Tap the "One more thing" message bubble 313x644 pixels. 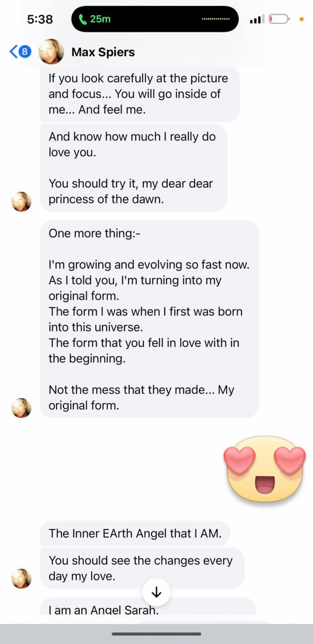(149, 319)
